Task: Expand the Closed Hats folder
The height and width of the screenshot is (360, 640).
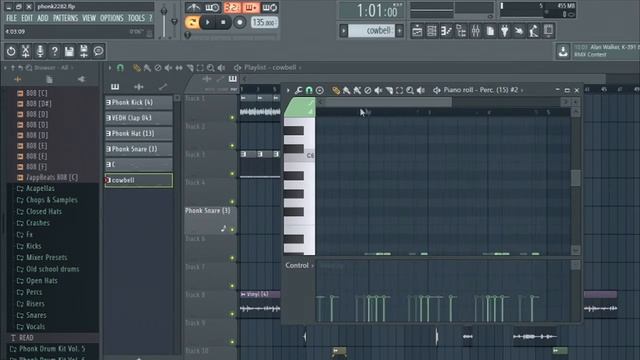Action: point(44,211)
